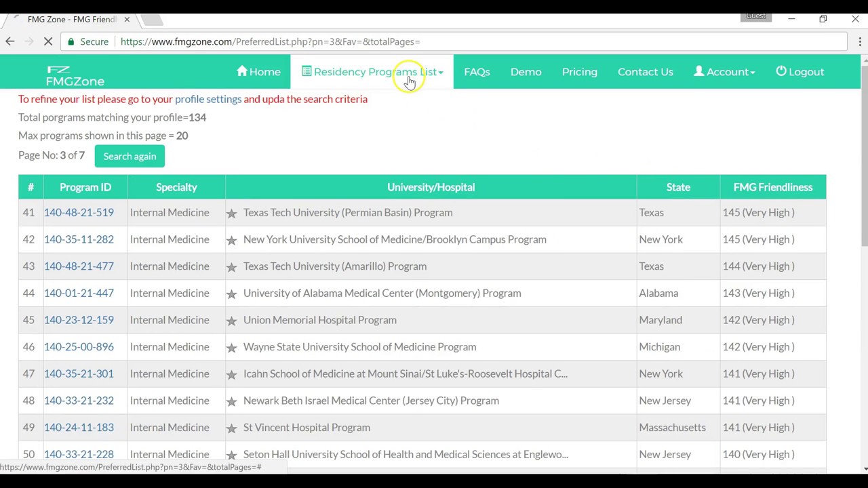Star the New York University Brooklyn Campus program
This screenshot has width=868, height=488.
[231, 240]
